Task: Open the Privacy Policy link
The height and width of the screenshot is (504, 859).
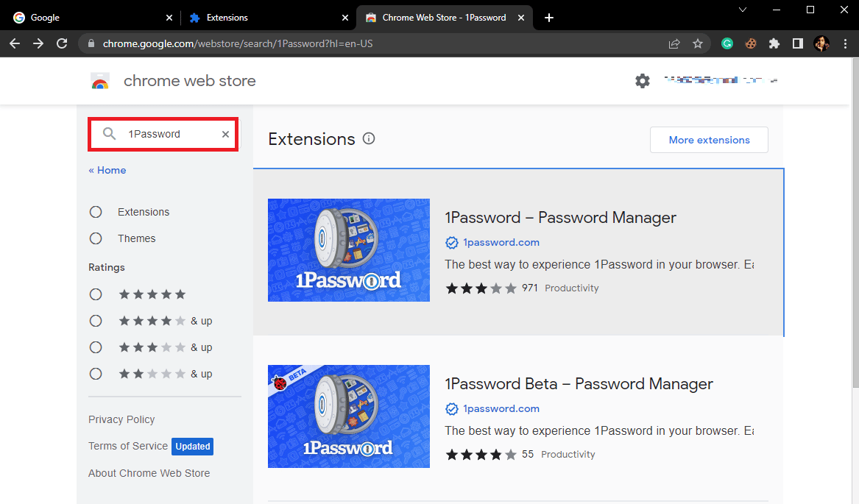Action: (121, 419)
